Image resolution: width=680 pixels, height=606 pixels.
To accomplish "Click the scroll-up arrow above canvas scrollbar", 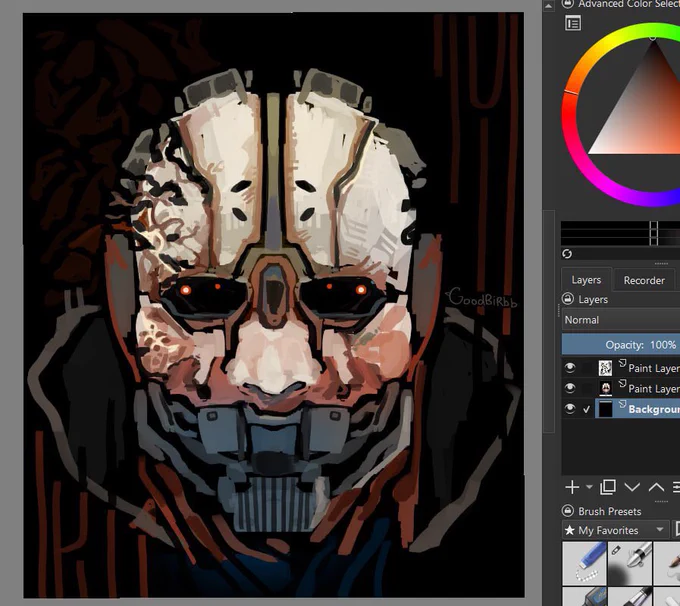I will coord(549,6).
